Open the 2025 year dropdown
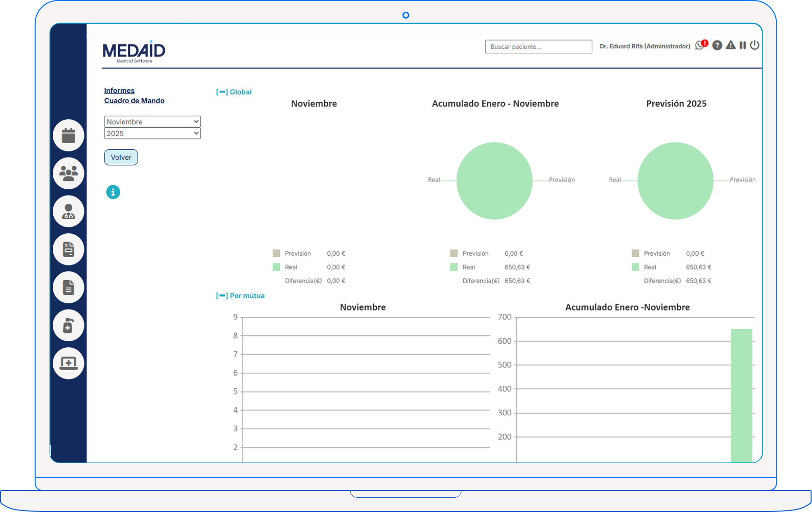This screenshot has height=512, width=812. tap(152, 134)
